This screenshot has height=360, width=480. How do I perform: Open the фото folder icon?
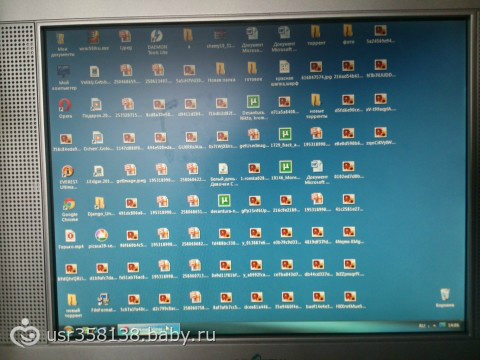point(348,35)
